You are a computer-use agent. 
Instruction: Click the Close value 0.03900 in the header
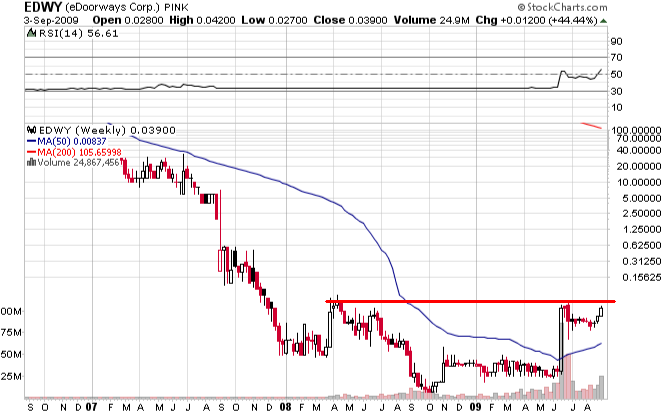click(x=368, y=20)
